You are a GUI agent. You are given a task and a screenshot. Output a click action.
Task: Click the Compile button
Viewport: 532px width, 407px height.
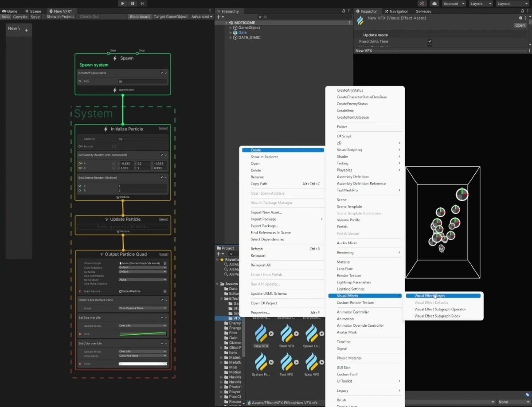[20, 17]
